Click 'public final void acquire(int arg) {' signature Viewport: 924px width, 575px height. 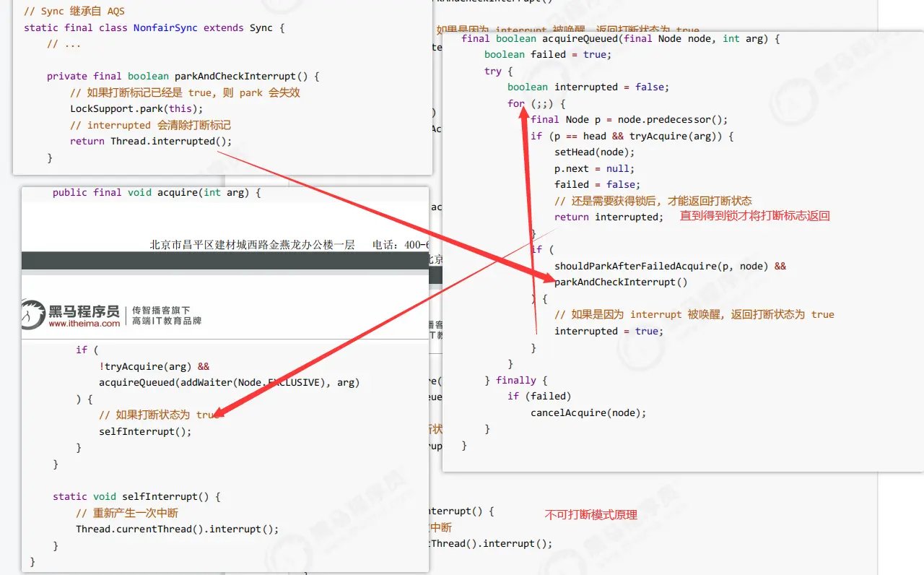(157, 192)
